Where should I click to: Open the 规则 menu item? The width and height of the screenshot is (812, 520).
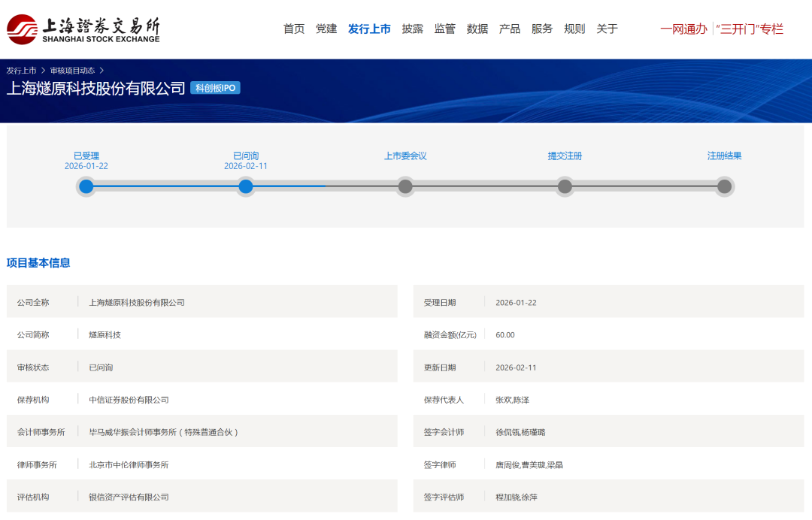(x=574, y=29)
